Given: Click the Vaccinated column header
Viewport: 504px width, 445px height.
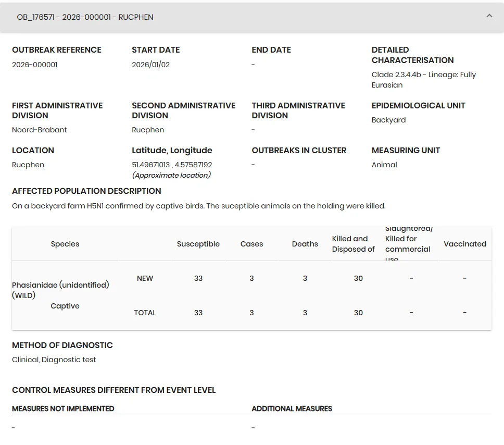Looking at the screenshot, I should point(465,244).
